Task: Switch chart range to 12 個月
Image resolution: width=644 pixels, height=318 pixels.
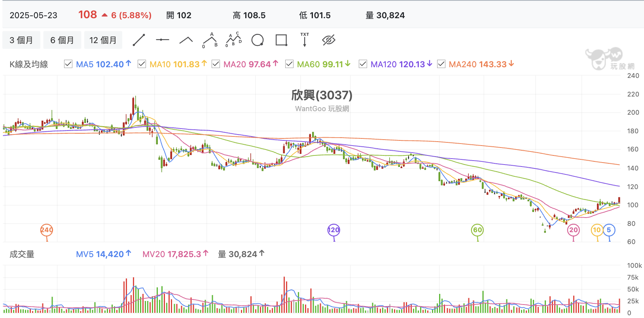Action: (x=103, y=40)
